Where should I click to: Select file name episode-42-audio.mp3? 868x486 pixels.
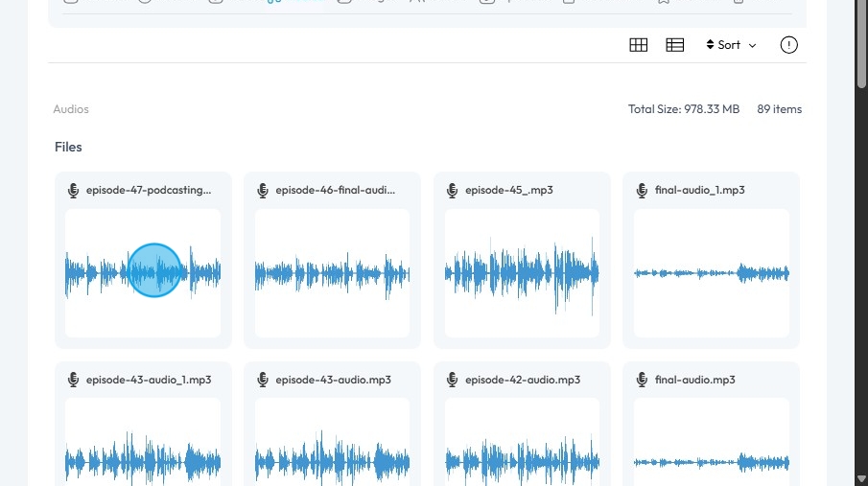coord(523,380)
